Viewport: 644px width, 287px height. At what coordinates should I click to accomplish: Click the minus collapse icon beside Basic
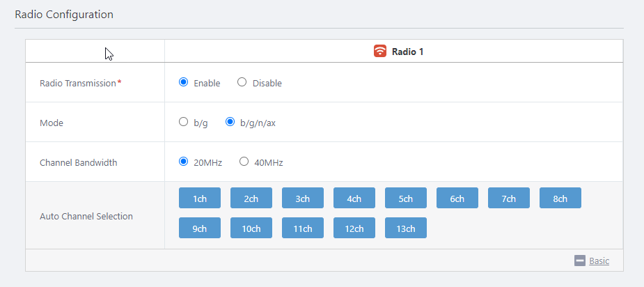point(580,261)
